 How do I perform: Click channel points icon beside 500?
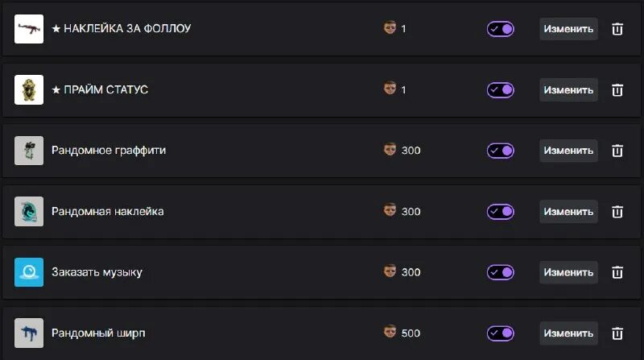click(x=390, y=333)
